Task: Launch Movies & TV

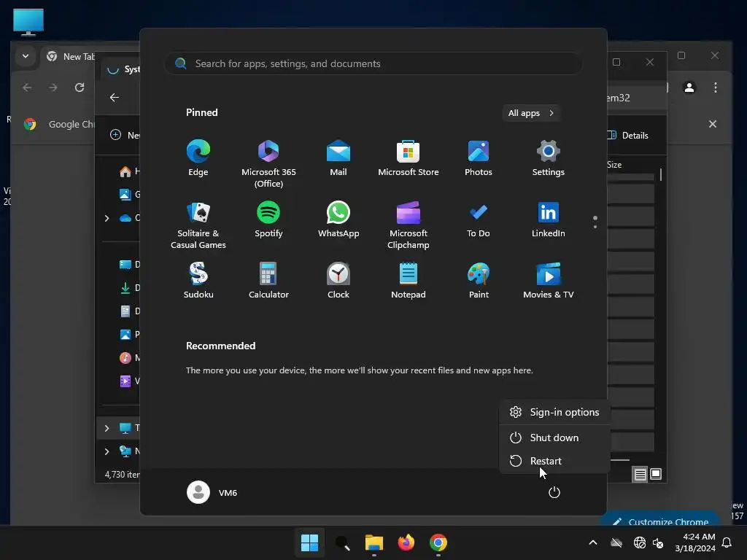Action: tap(549, 281)
